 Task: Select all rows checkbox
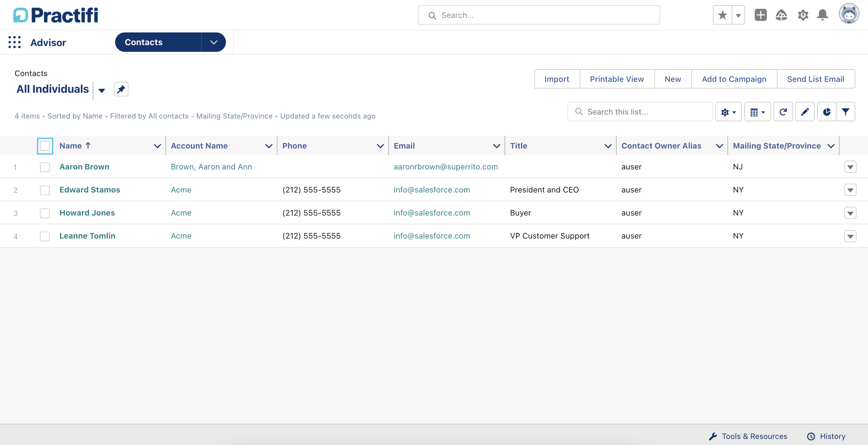(45, 146)
